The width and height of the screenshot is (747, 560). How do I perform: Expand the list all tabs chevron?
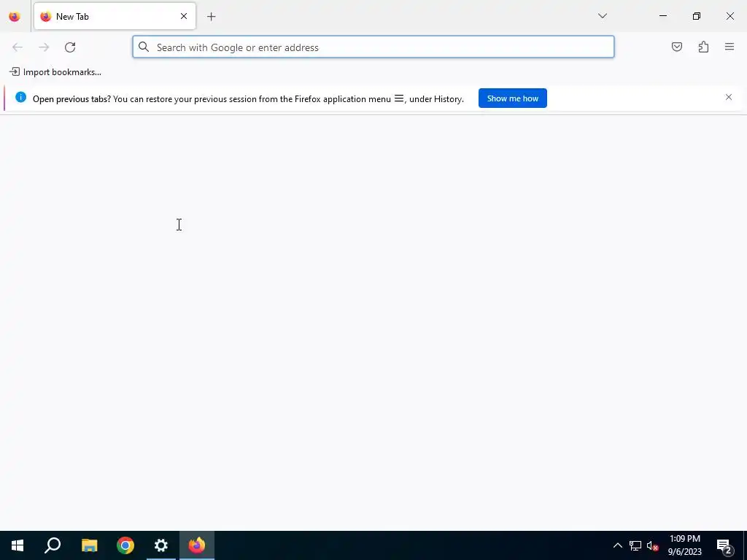(x=602, y=16)
